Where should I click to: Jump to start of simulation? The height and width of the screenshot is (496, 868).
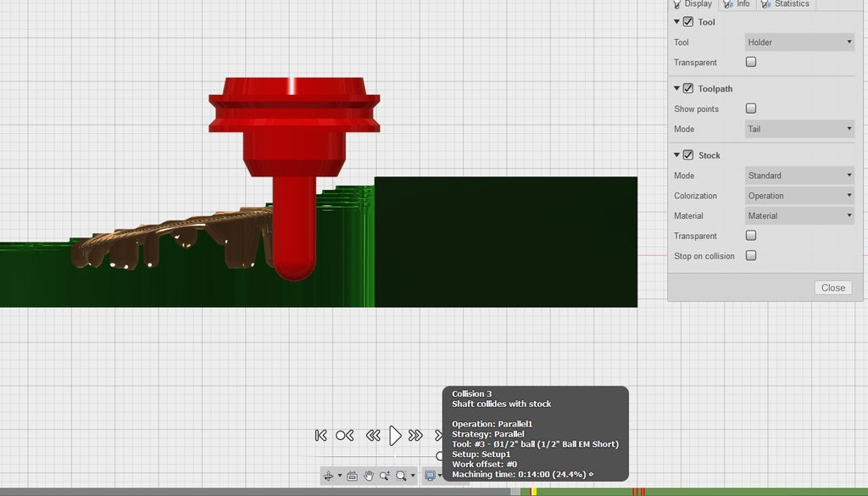pos(320,435)
